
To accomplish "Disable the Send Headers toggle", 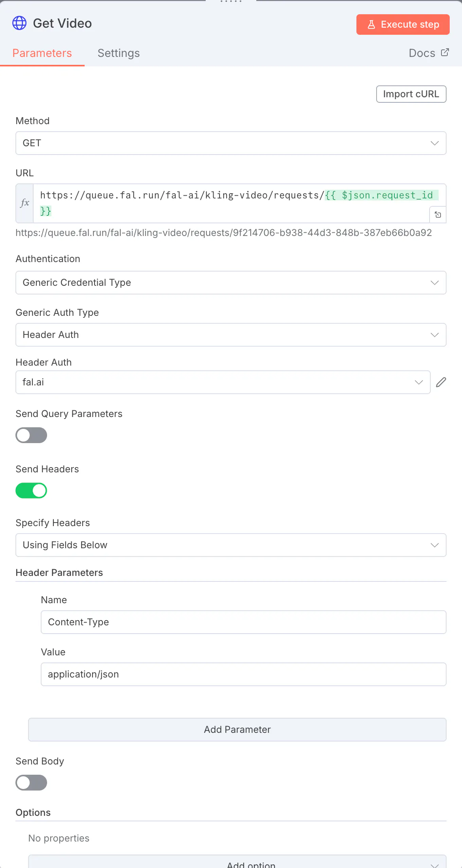I will coord(31,491).
